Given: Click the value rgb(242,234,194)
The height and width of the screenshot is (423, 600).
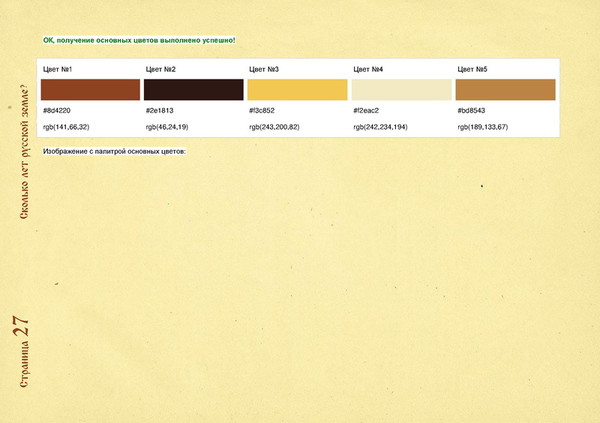Looking at the screenshot, I should click(380, 127).
